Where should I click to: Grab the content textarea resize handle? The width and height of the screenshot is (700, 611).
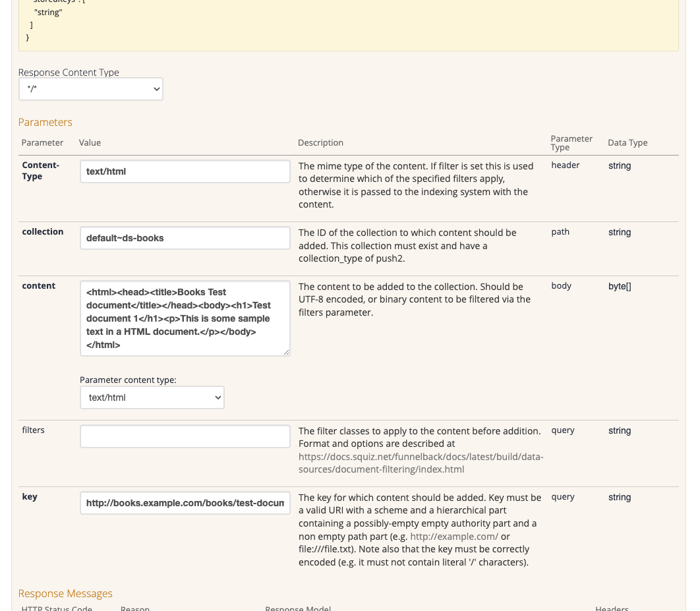point(286,353)
